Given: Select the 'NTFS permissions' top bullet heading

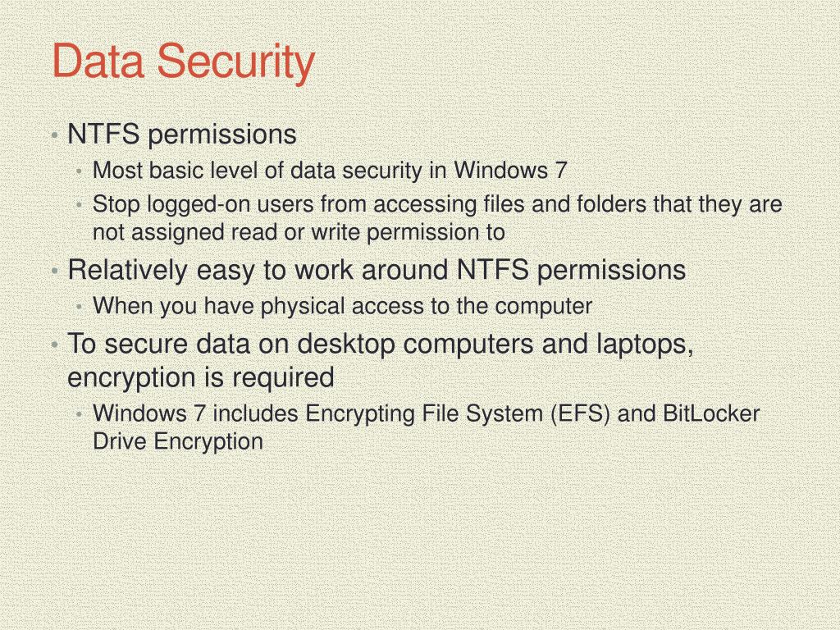Looking at the screenshot, I should pos(181,134).
